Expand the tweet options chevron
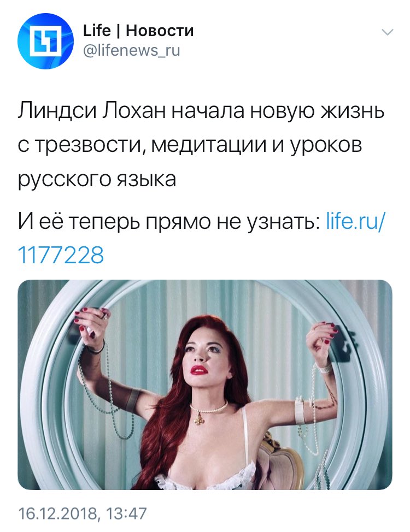The width and height of the screenshot is (410, 532). pos(387,32)
